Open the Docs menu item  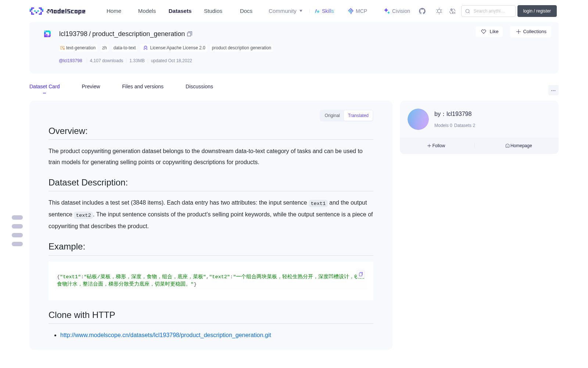pyautogui.click(x=246, y=11)
